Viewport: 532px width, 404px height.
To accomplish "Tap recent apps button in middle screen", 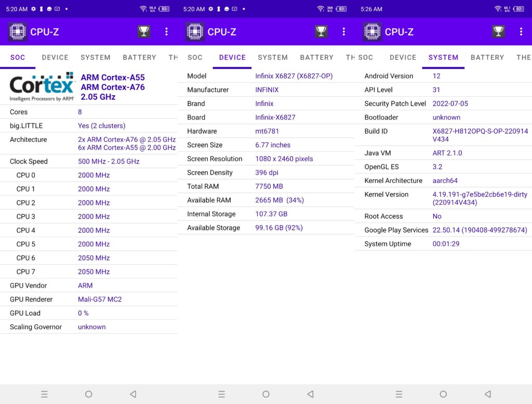I will 221,394.
